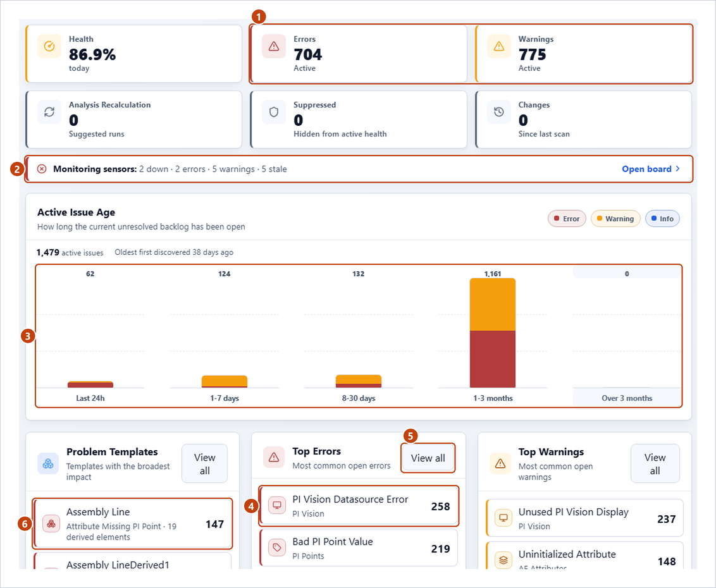Click the 219 count for Bad PI Point
Image resolution: width=716 pixels, height=588 pixels.
(441, 549)
